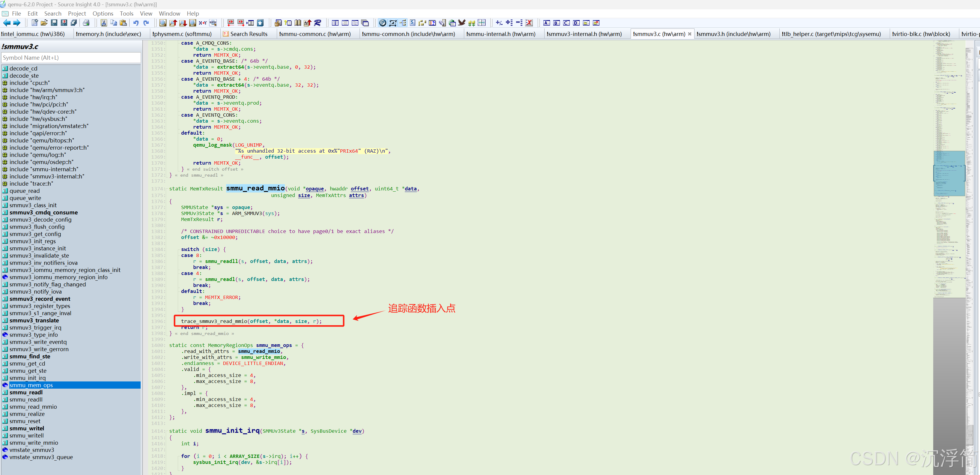This screenshot has height=475, width=980.
Task: Click the underlined attrs parameter link
Action: (357, 195)
